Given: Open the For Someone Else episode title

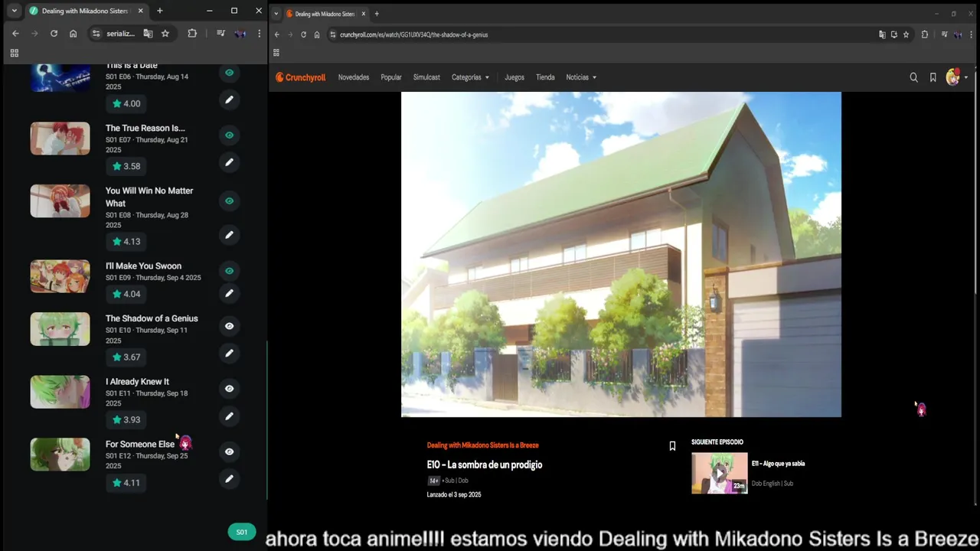Looking at the screenshot, I should [140, 445].
